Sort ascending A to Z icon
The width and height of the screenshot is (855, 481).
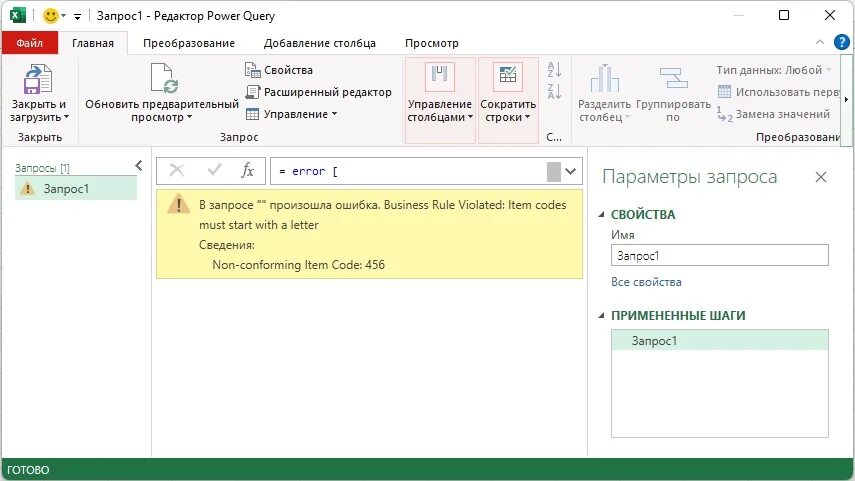554,69
